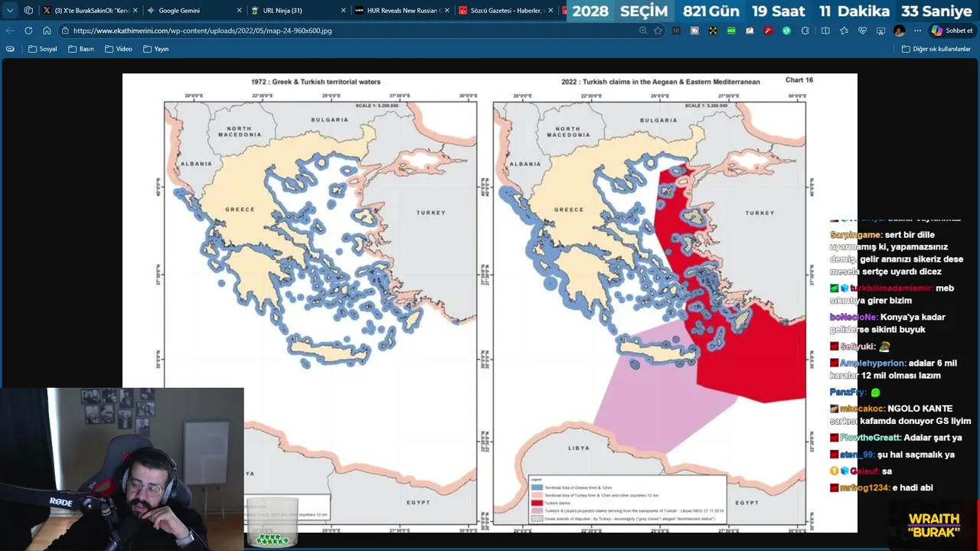Click chat username mrfrog1234
Image resolution: width=980 pixels, height=551 pixels.
point(865,487)
